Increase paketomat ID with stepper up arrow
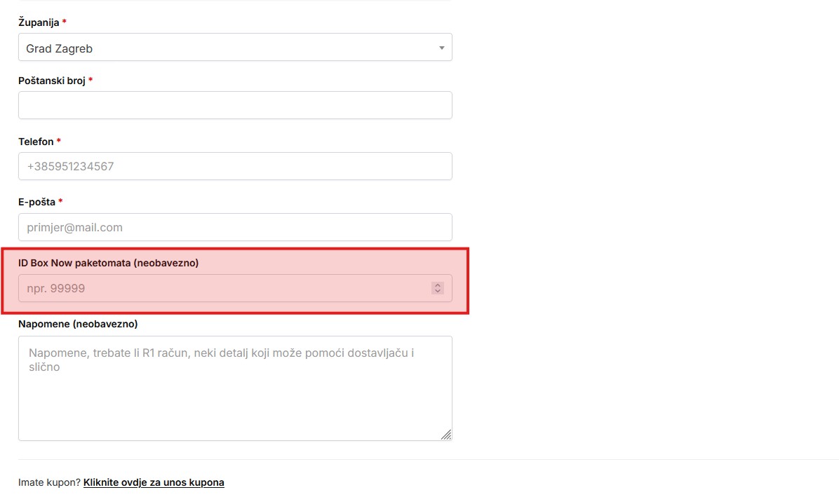The height and width of the screenshot is (504, 839). 438,285
